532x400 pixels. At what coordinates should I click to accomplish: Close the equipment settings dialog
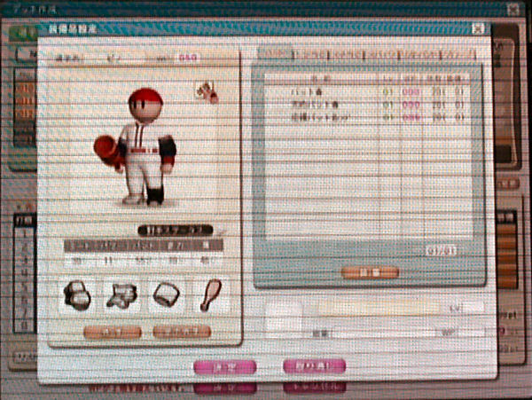479,28
